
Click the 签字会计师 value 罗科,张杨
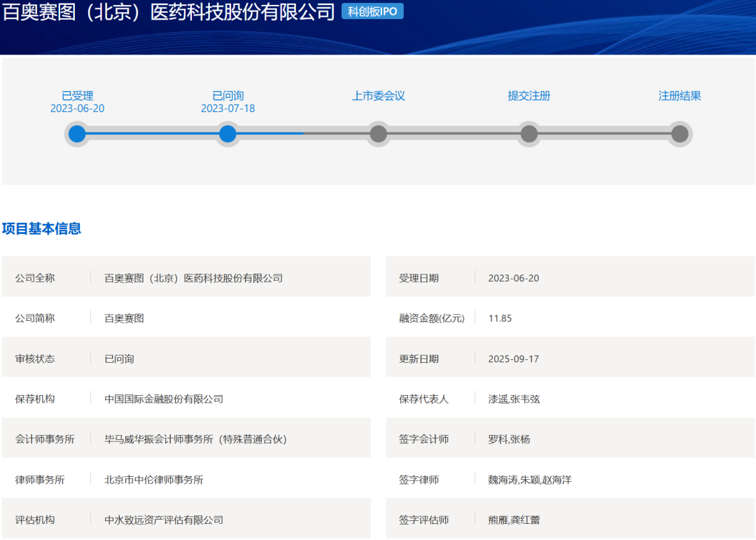click(x=509, y=438)
